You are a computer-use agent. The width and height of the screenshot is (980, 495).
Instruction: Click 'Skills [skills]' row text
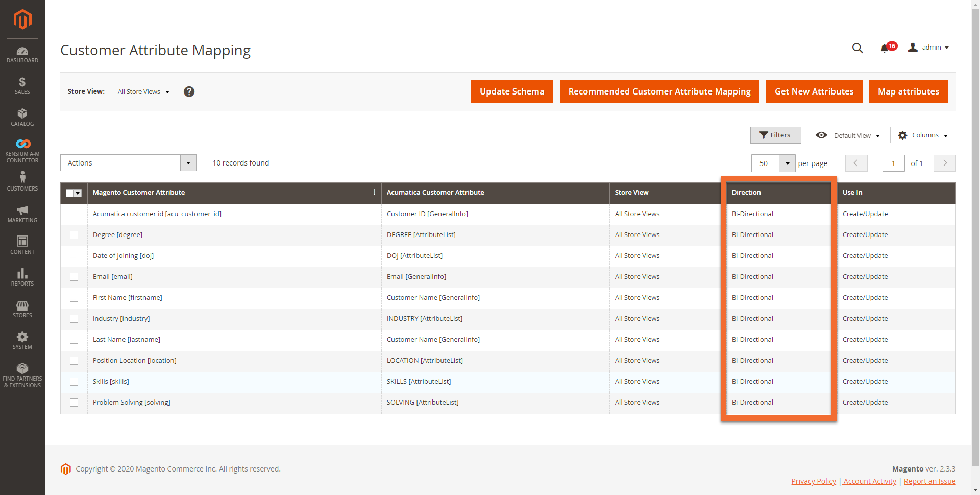point(111,382)
